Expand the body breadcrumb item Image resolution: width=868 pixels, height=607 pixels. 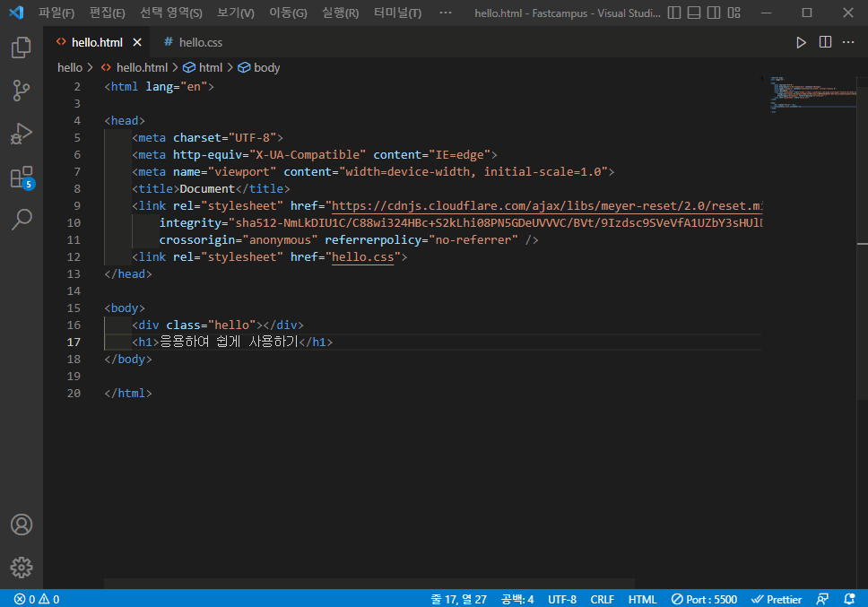(x=259, y=67)
